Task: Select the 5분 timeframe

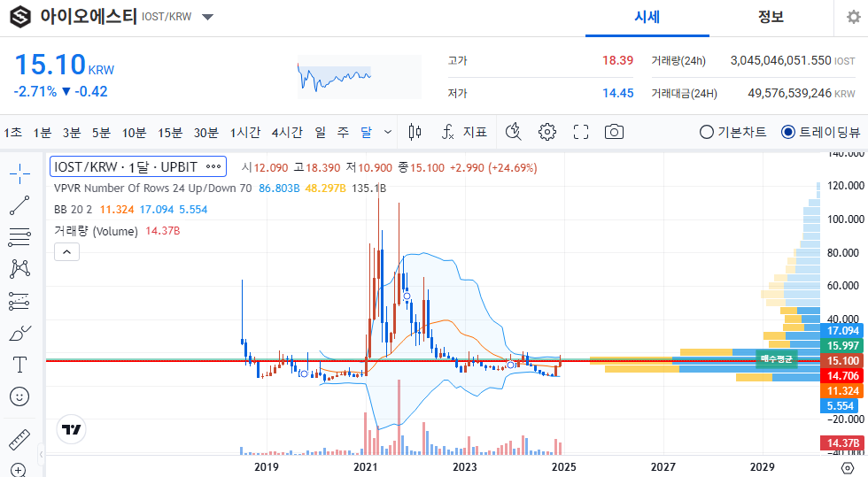Action: click(x=101, y=132)
